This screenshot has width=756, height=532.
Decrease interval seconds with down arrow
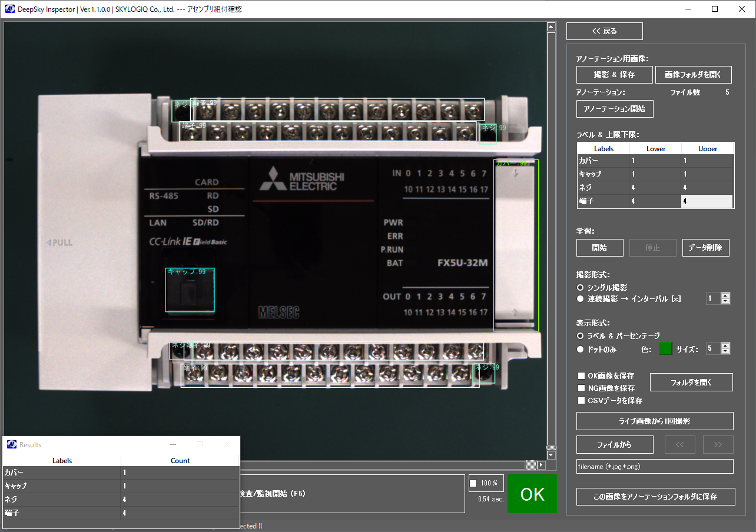tap(725, 301)
